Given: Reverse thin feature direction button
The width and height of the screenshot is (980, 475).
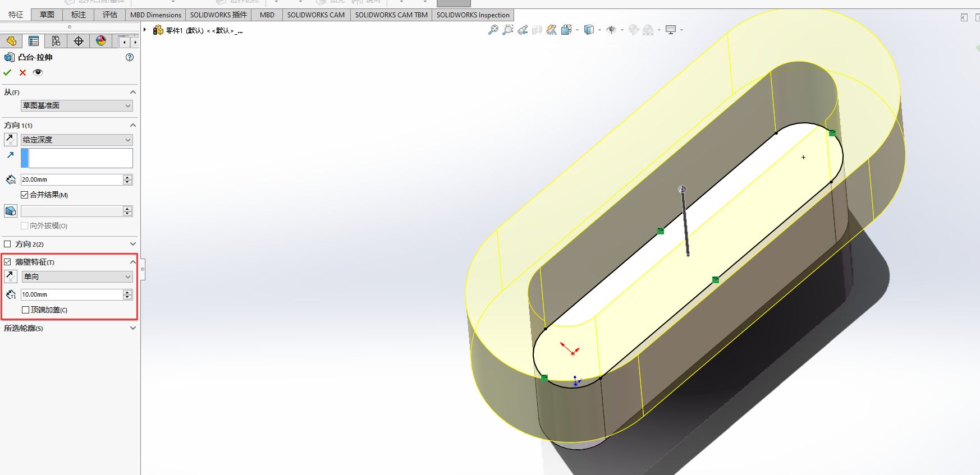Looking at the screenshot, I should pyautogui.click(x=11, y=276).
